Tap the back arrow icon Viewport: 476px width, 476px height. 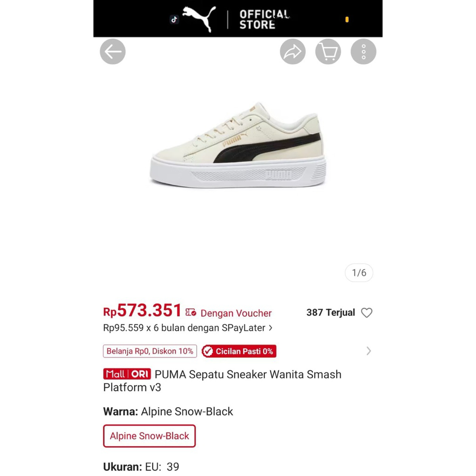pos(112,52)
